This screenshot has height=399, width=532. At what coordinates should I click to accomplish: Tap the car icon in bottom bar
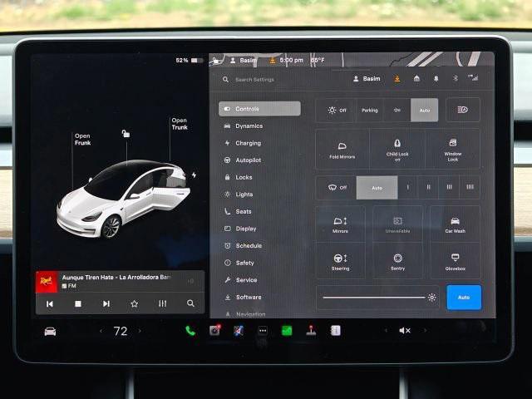click(x=50, y=331)
